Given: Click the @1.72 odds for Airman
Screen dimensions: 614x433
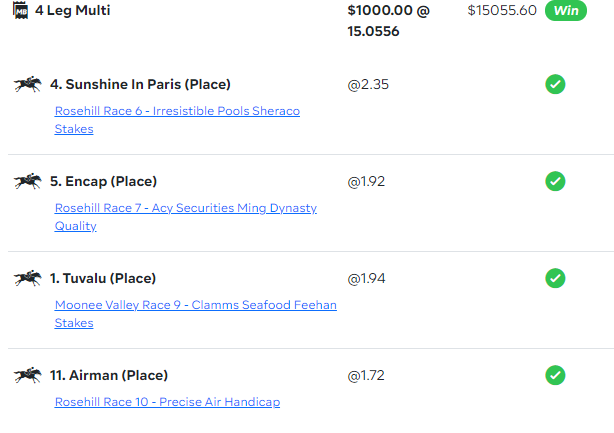Looking at the screenshot, I should 366,375.
